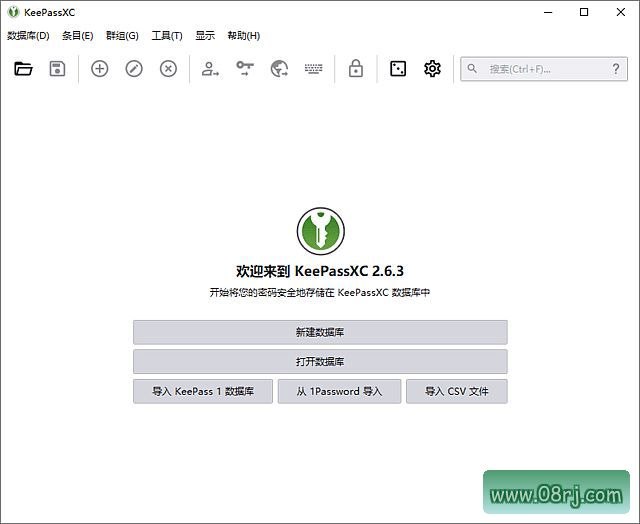Viewport: 640px width, 524px height.
Task: Lock database with padlock icon
Action: pos(356,68)
